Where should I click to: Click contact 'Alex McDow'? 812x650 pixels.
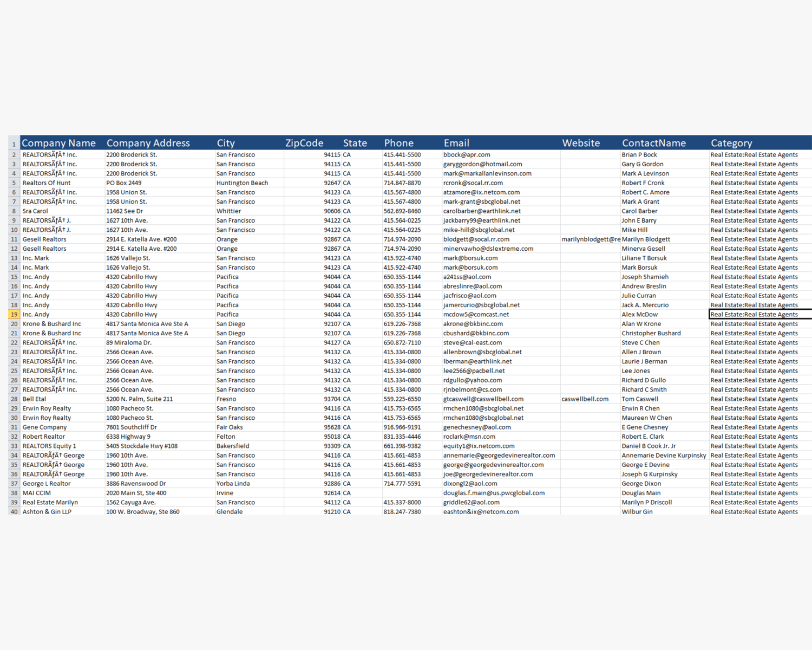[x=665, y=314]
